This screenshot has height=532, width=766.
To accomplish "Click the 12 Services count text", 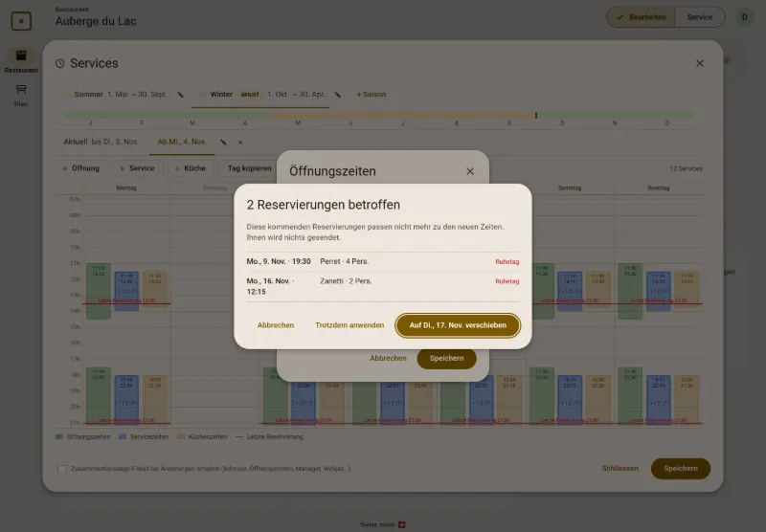I will [686, 168].
